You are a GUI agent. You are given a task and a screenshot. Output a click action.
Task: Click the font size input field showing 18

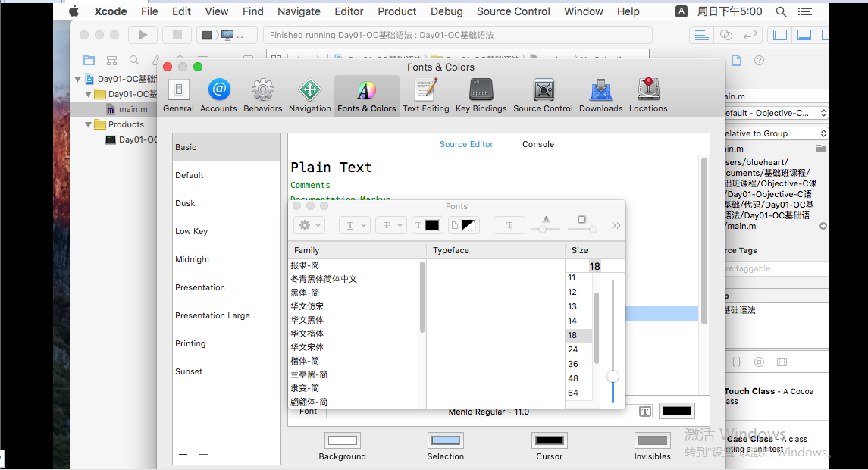coord(595,266)
